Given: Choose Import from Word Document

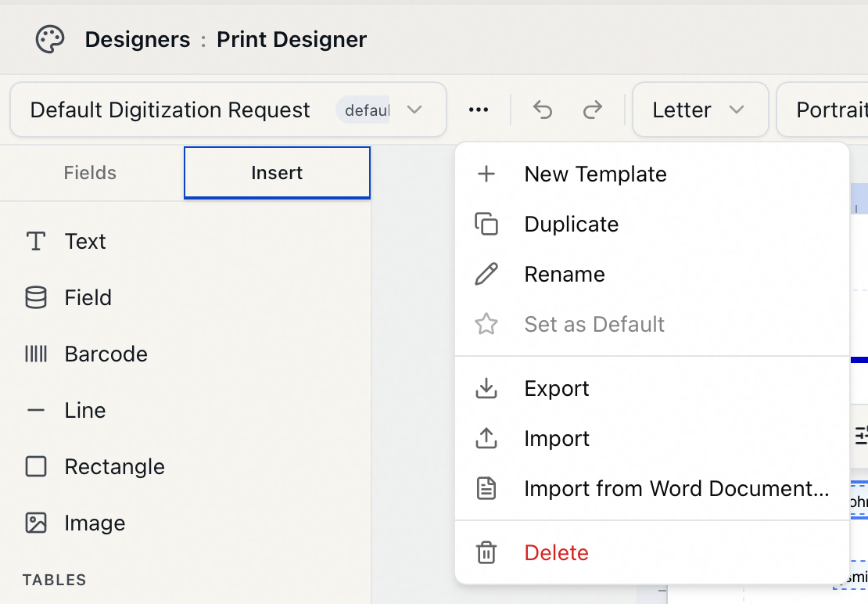Looking at the screenshot, I should 652,488.
